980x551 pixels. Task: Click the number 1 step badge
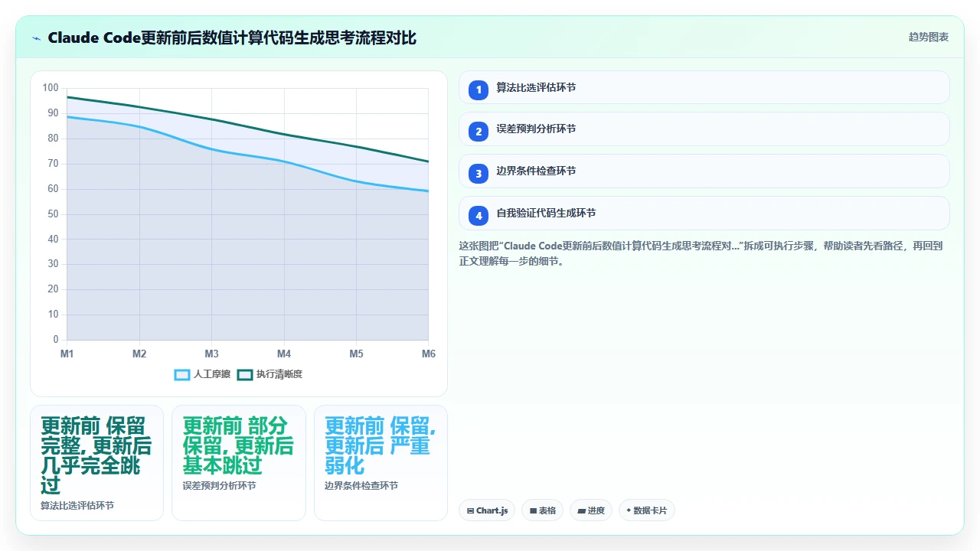tap(479, 90)
